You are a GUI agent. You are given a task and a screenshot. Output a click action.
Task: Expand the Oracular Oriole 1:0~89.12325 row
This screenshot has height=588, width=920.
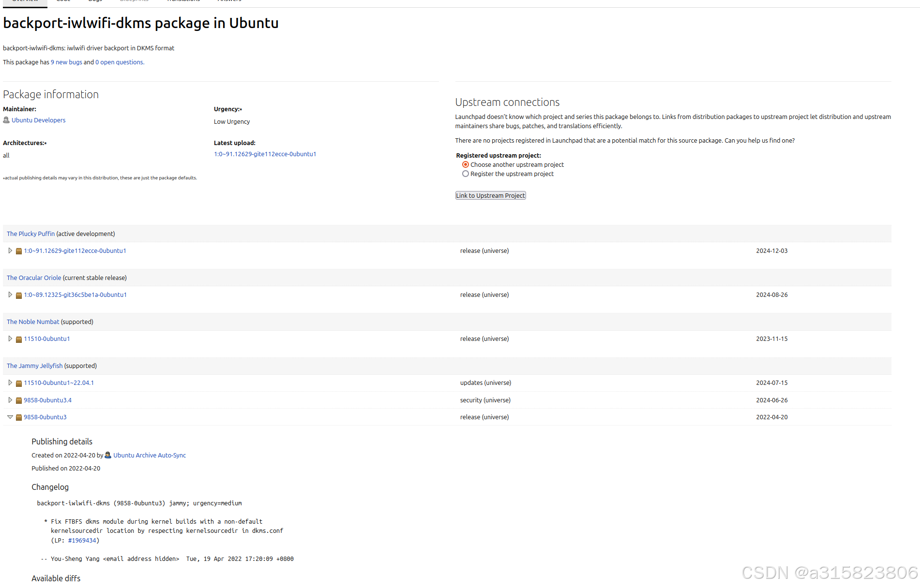(x=10, y=294)
